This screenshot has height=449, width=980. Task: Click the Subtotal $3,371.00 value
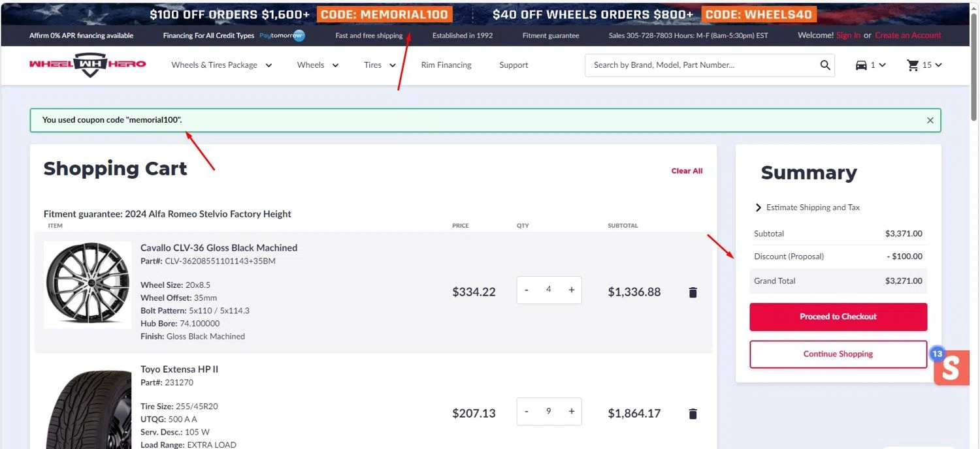click(904, 234)
